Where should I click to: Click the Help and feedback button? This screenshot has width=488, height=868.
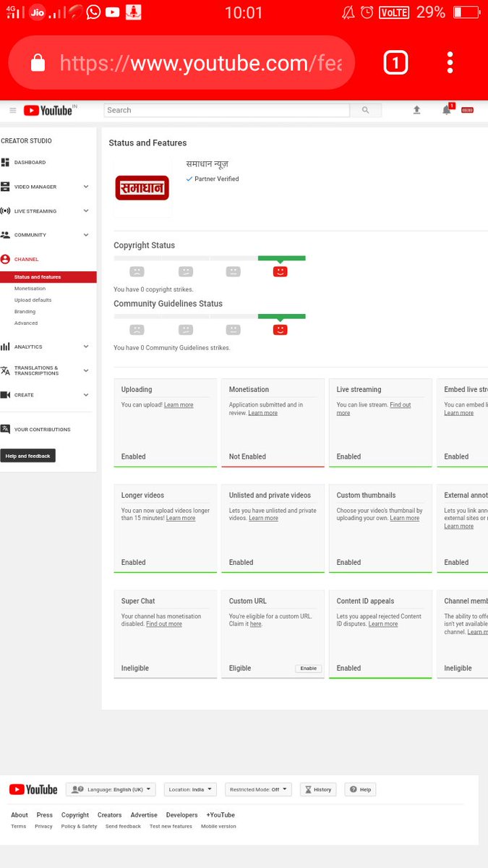pos(27,456)
